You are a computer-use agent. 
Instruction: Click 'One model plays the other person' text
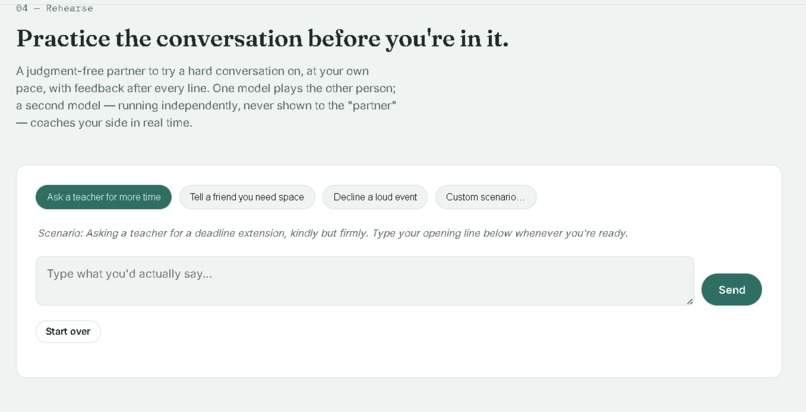pyautogui.click(x=304, y=88)
